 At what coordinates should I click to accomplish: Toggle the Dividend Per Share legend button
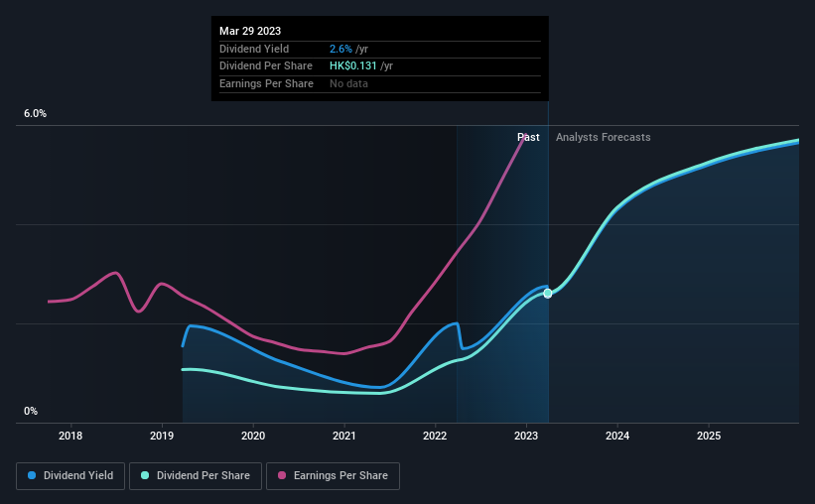[x=196, y=476]
